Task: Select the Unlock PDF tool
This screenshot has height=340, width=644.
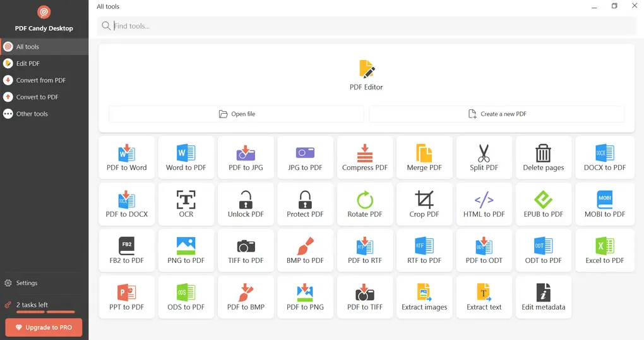Action: point(246,204)
